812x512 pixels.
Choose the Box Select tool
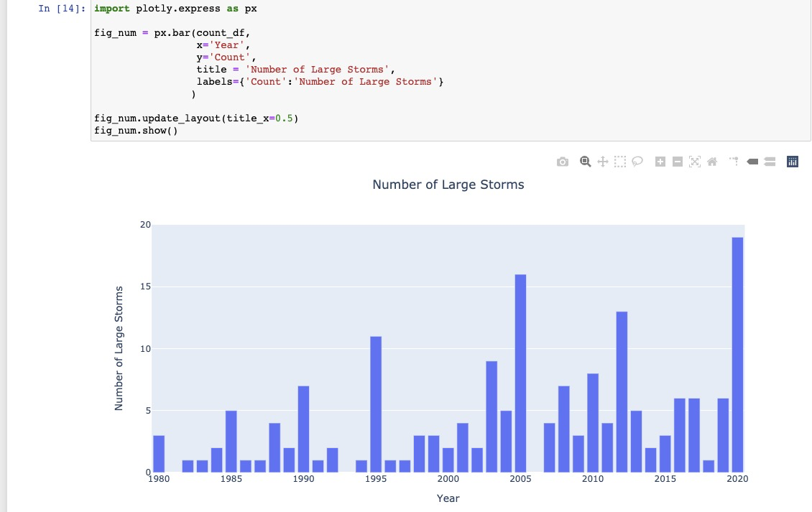620,162
